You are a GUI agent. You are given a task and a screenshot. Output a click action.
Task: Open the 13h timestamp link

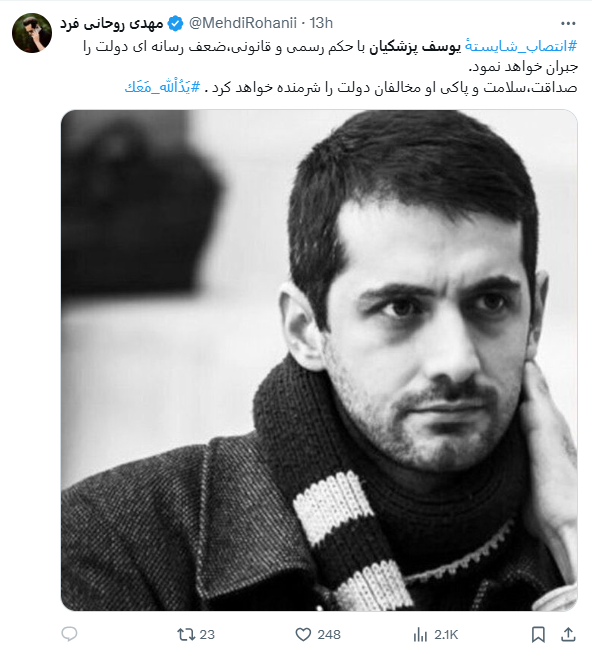click(321, 23)
